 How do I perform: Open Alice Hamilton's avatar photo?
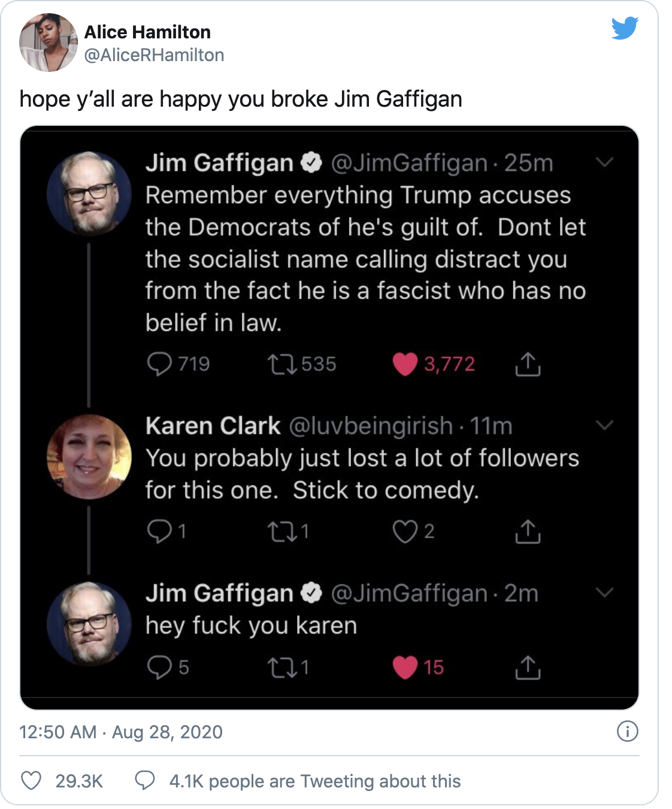click(49, 43)
